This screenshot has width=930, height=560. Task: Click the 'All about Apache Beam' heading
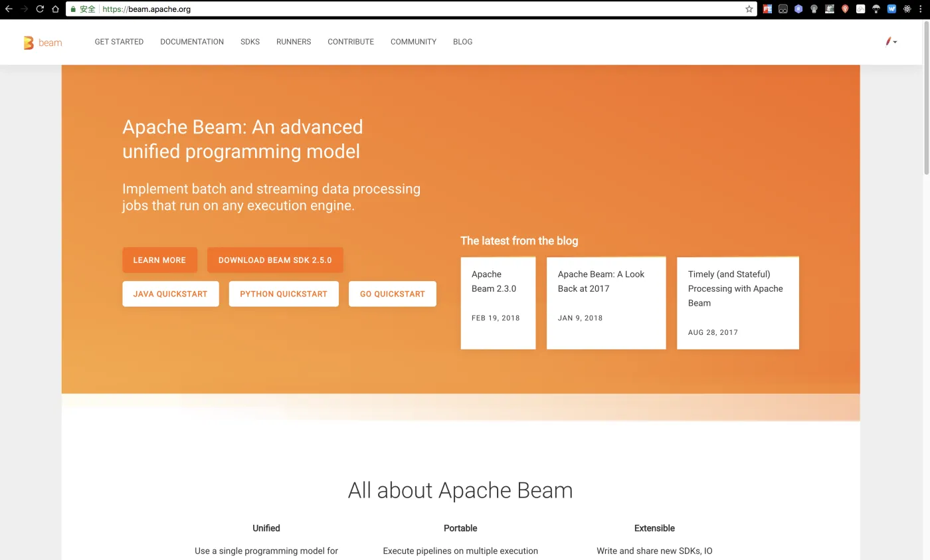pyautogui.click(x=460, y=490)
